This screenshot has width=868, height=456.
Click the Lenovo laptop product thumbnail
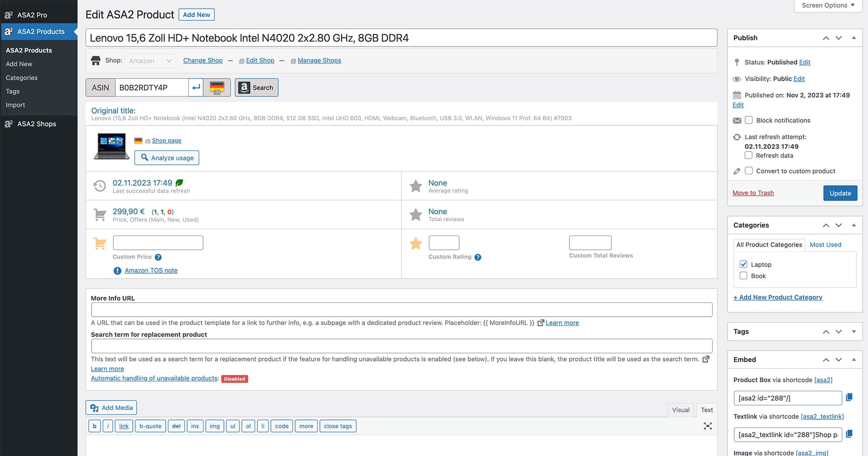tap(112, 147)
